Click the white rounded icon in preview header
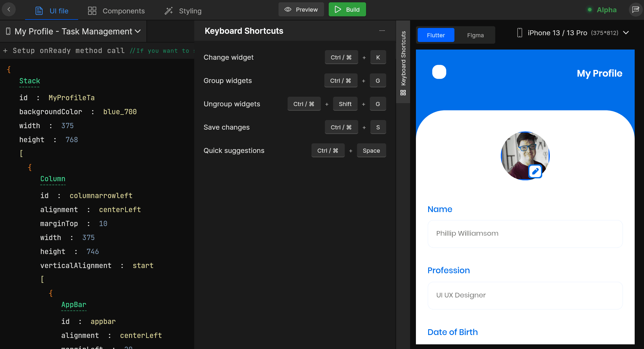This screenshot has width=644, height=349. pyautogui.click(x=439, y=72)
